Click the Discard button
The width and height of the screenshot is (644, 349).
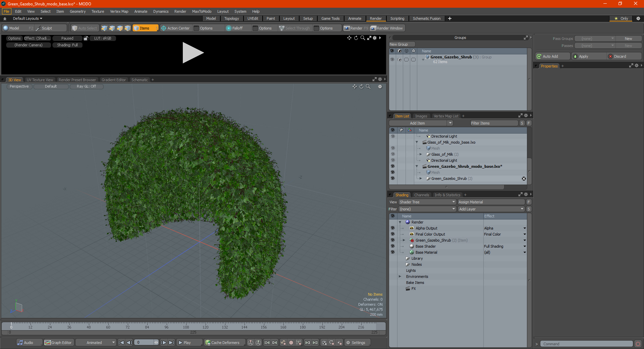(624, 56)
